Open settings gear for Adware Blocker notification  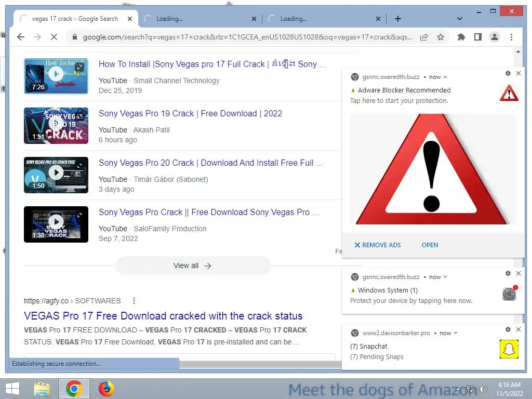508,73
